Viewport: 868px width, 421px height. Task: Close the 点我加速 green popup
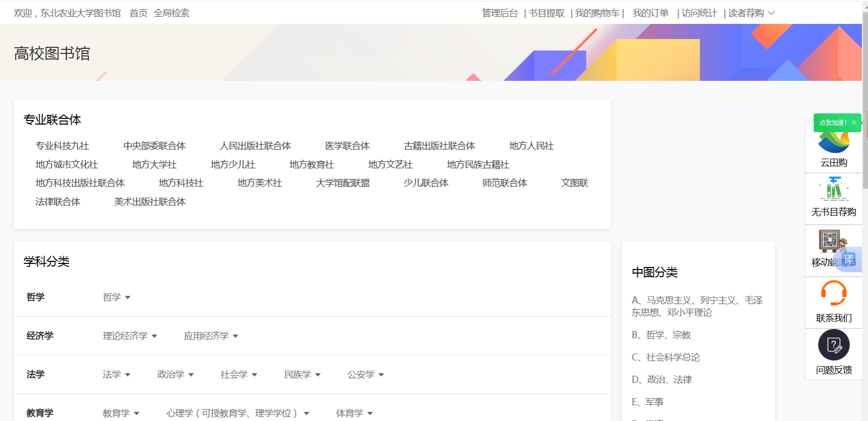pos(854,123)
